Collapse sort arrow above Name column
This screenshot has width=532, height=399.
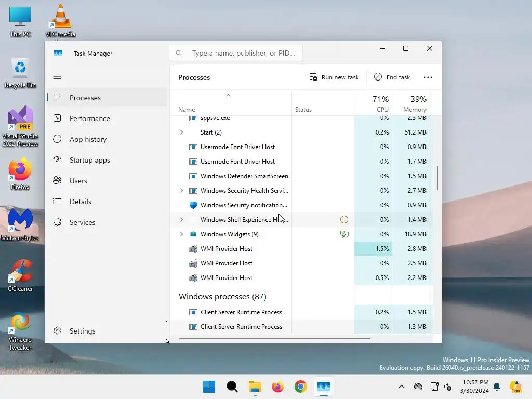[229, 96]
